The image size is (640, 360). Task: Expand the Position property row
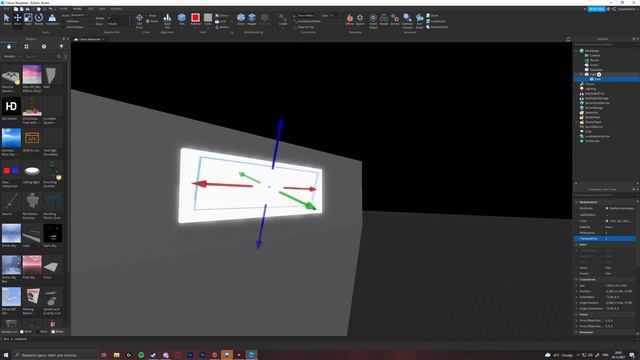(576, 291)
